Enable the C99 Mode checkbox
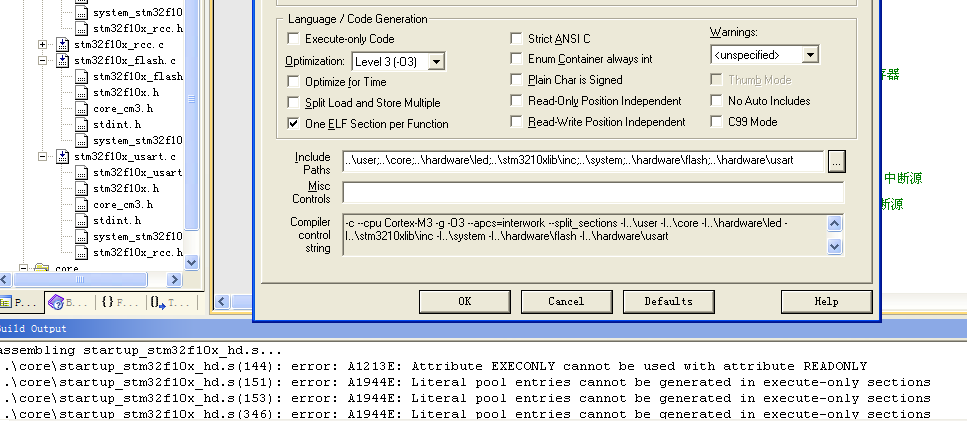Image resolution: width=967 pixels, height=421 pixels. click(716, 122)
